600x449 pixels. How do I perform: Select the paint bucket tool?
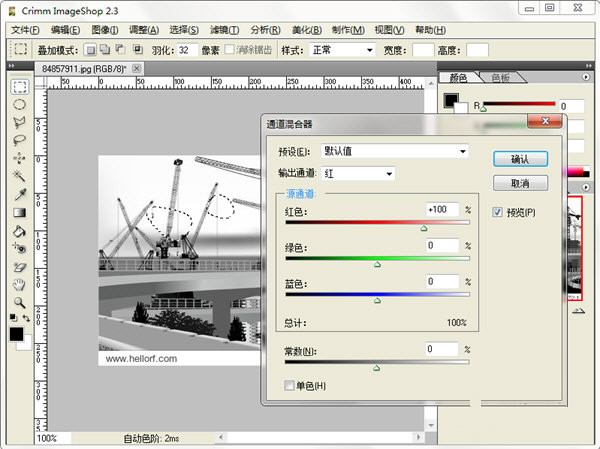(x=20, y=231)
